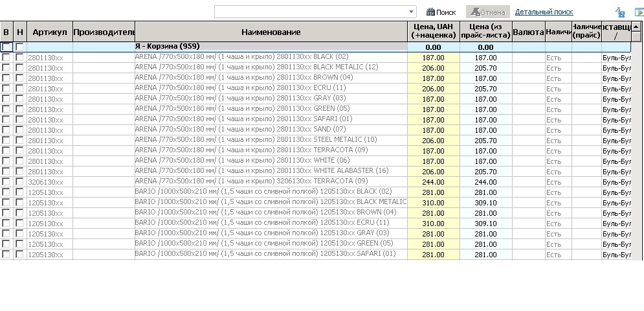Click the font size letters icon
This screenshot has width=644, height=311.
620,12
